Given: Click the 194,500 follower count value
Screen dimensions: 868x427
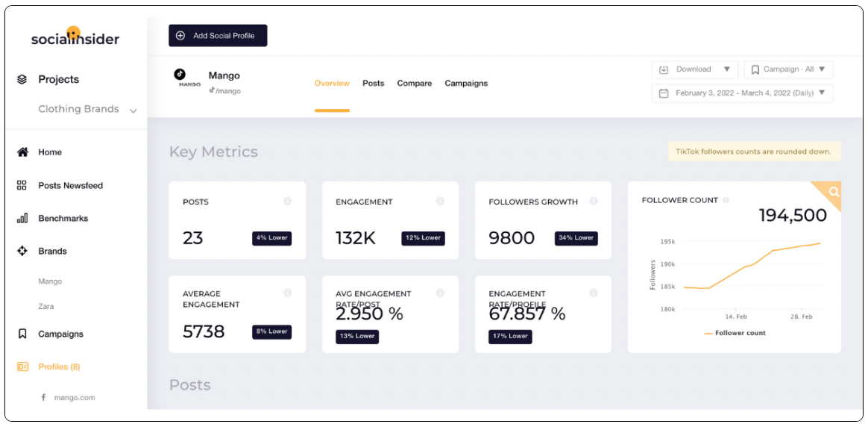Looking at the screenshot, I should point(793,216).
